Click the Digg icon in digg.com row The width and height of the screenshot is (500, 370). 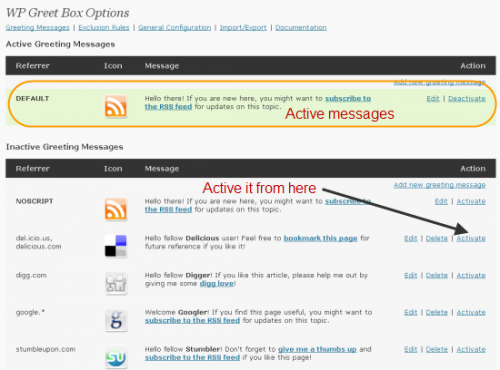pyautogui.click(x=116, y=283)
